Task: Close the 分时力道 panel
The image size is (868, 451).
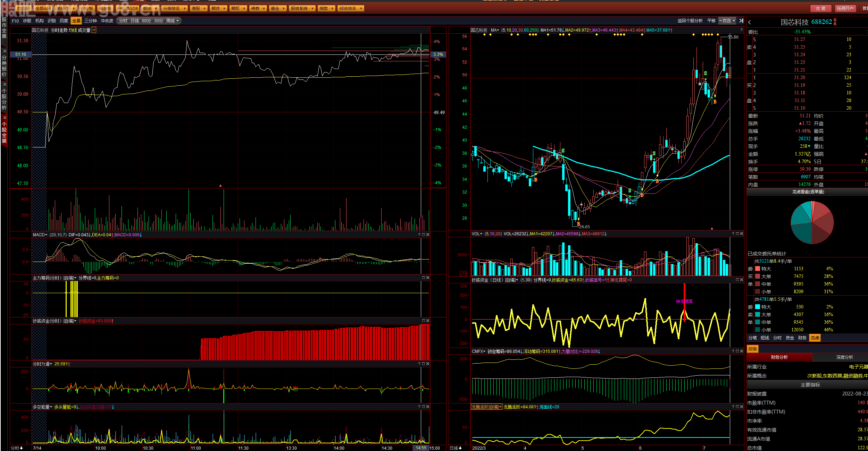Action: [428, 364]
